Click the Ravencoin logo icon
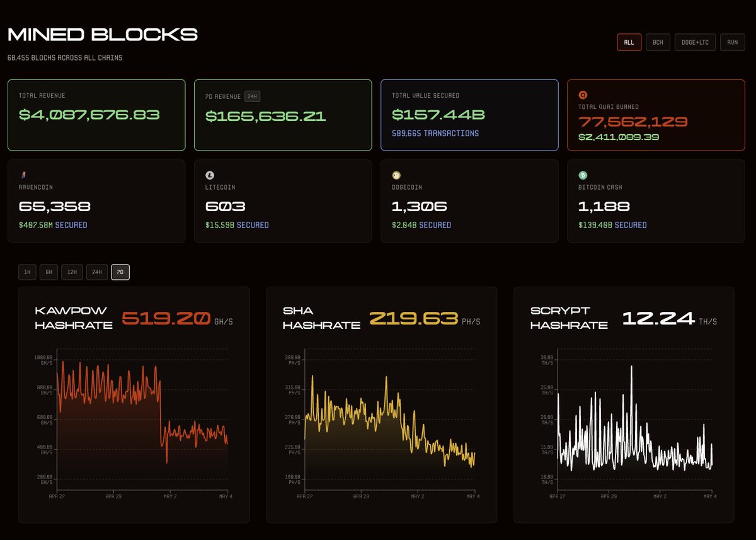This screenshot has width=756, height=540. point(23,176)
